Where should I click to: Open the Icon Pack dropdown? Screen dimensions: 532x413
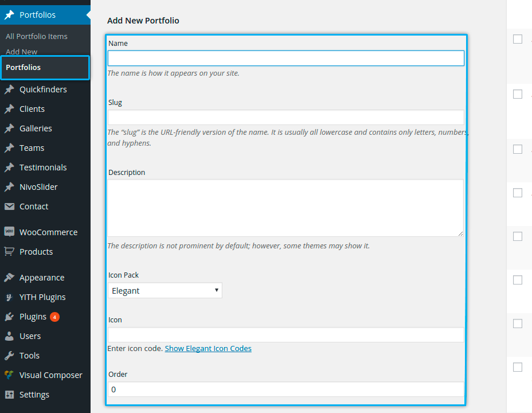pyautogui.click(x=165, y=290)
